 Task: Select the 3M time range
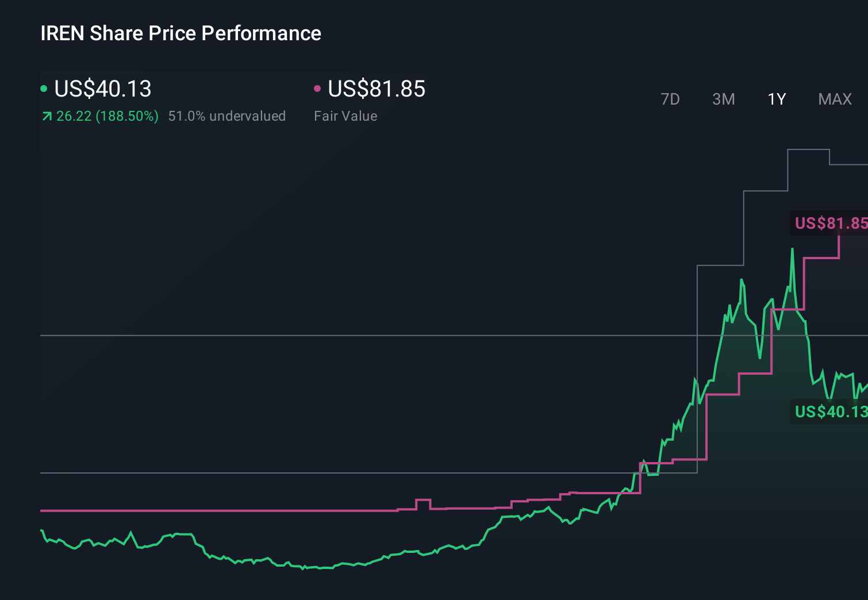tap(723, 99)
